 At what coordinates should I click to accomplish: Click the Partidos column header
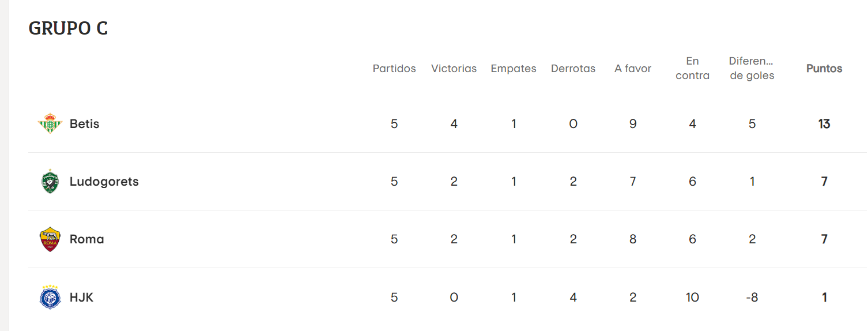pos(394,69)
